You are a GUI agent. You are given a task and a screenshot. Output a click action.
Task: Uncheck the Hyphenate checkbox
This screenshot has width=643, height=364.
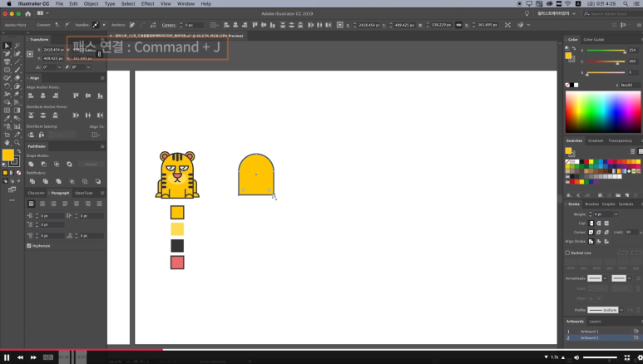coord(29,245)
